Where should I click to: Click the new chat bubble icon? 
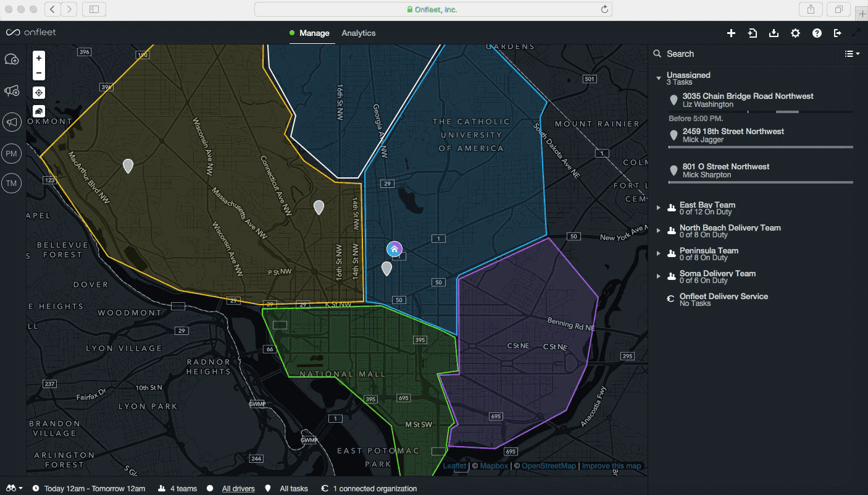pos(11,59)
